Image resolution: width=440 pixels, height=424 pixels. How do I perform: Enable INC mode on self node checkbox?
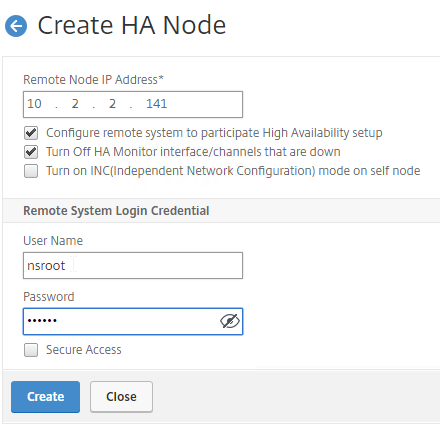pyautogui.click(x=31, y=171)
